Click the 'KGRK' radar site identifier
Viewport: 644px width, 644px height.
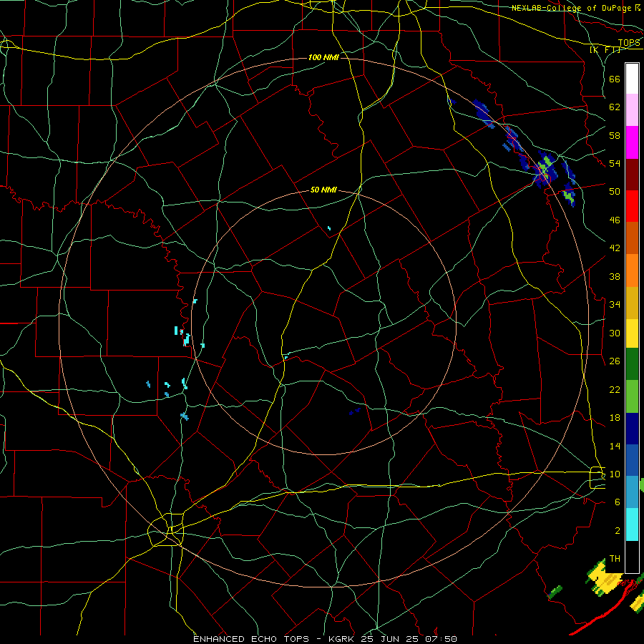343,639
